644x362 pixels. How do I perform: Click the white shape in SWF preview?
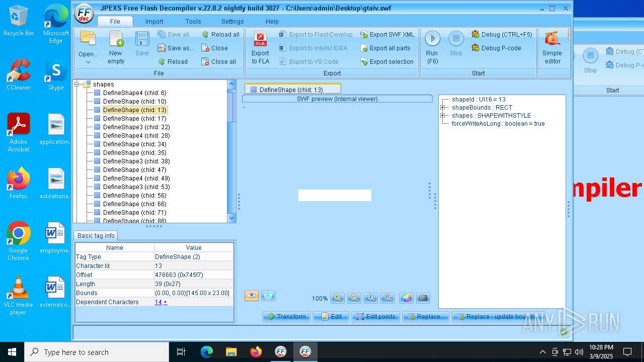click(x=335, y=195)
